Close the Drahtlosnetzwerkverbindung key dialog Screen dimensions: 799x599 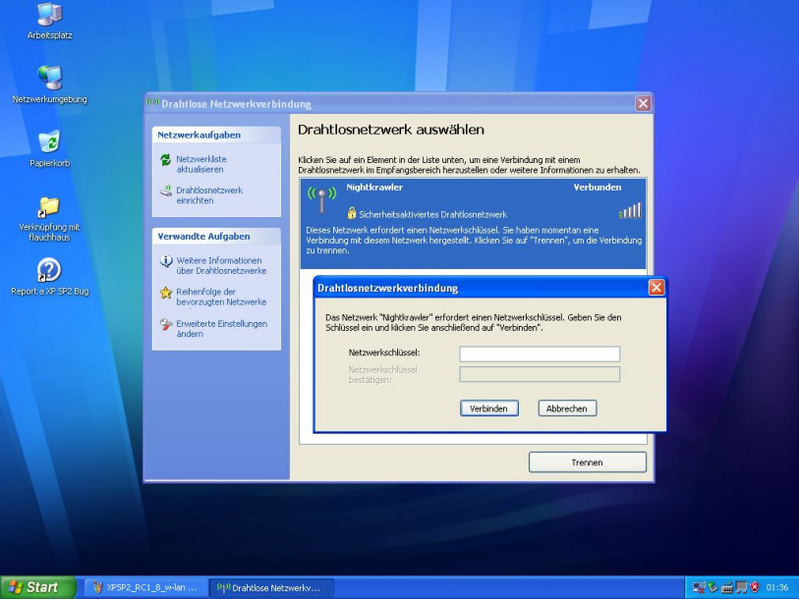point(656,288)
